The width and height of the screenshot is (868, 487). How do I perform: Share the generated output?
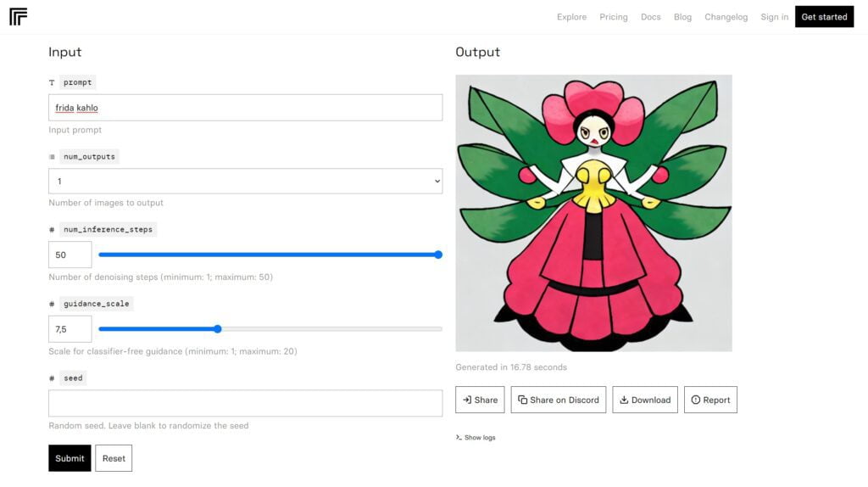(480, 400)
